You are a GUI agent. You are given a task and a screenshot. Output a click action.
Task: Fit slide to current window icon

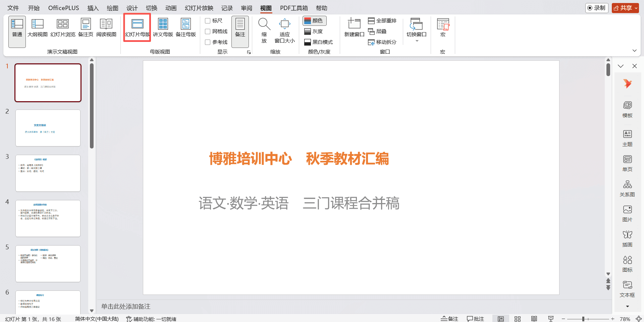(639, 319)
